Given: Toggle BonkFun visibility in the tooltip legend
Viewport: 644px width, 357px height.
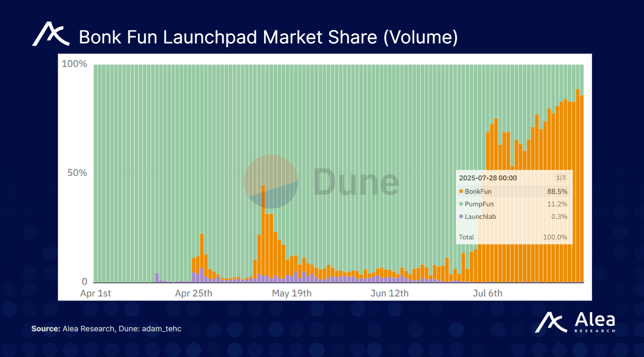Looking at the screenshot, I should [478, 191].
